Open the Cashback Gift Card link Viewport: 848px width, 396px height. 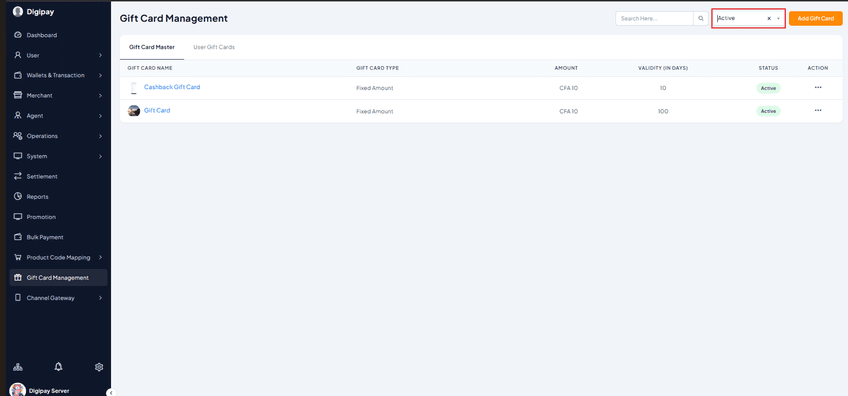tap(172, 87)
